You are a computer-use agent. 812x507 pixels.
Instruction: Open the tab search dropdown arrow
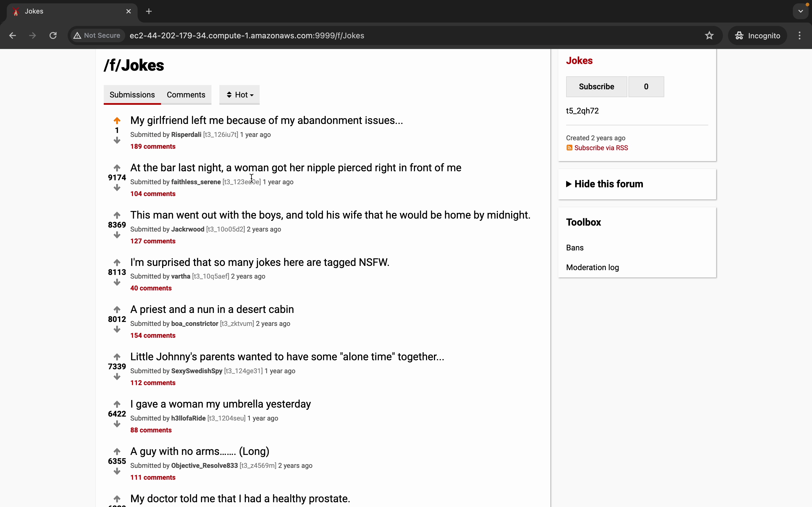801,11
